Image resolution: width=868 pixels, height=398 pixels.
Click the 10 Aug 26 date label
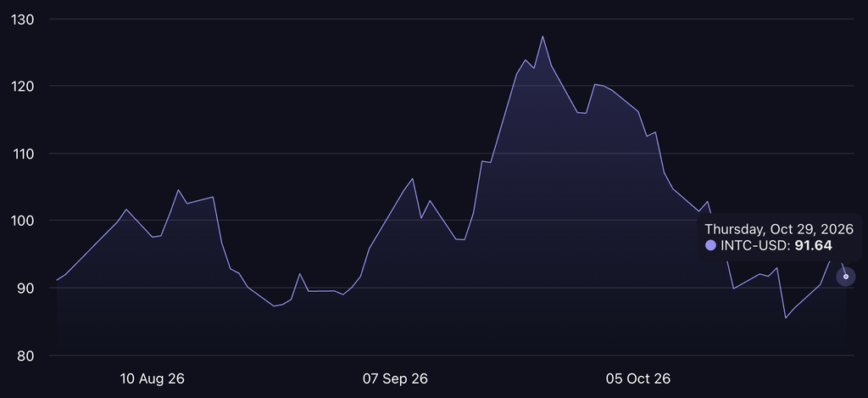pos(153,379)
